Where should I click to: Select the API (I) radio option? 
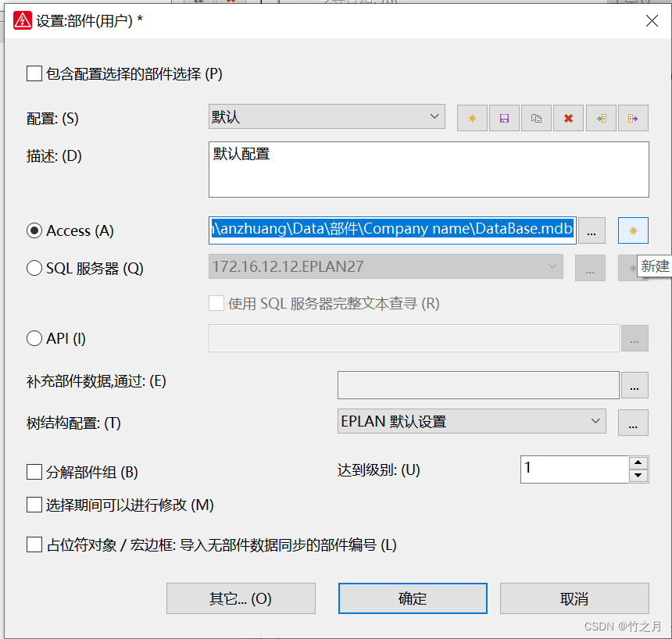[x=34, y=338]
